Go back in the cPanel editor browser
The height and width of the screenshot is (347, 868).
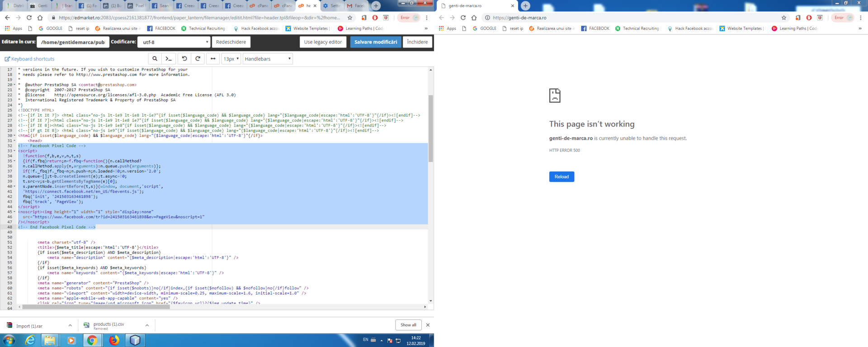click(x=7, y=18)
